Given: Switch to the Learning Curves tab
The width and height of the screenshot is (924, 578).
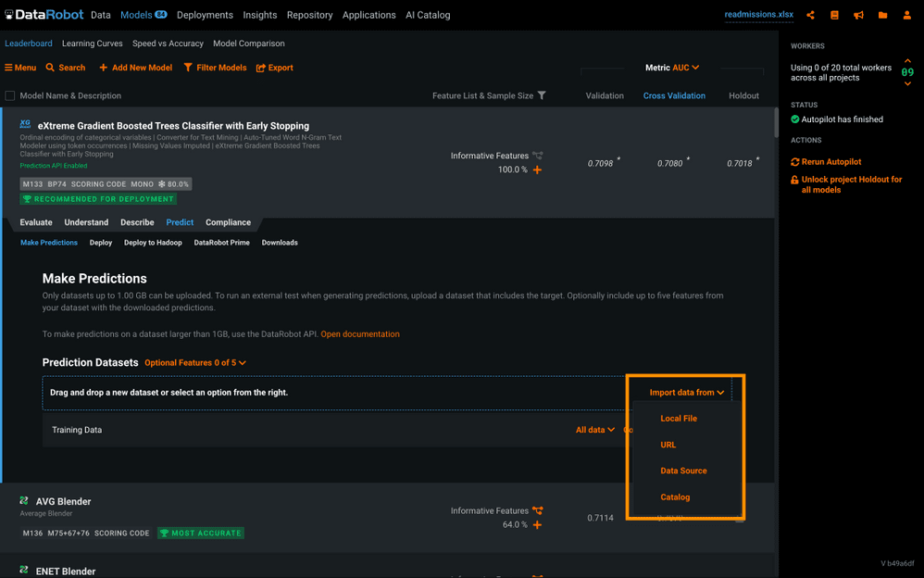Looking at the screenshot, I should click(93, 44).
